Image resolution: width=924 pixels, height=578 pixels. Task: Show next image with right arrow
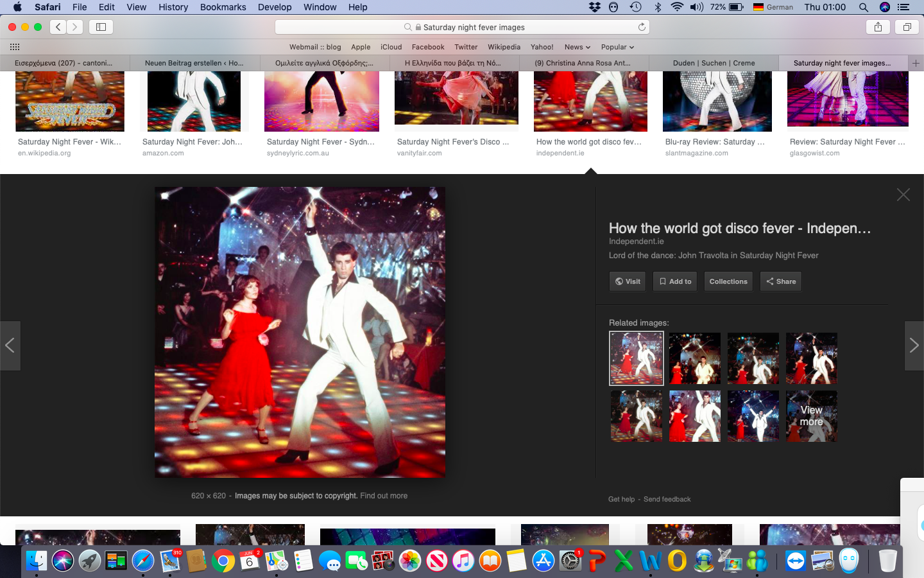(x=914, y=346)
